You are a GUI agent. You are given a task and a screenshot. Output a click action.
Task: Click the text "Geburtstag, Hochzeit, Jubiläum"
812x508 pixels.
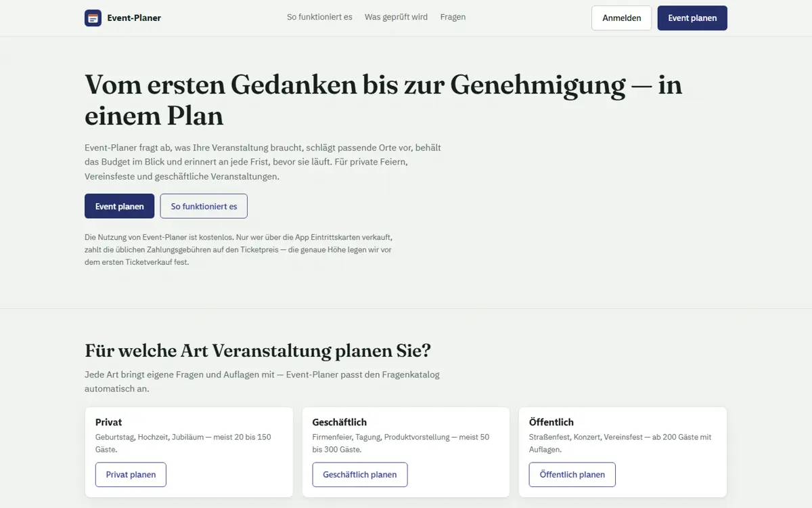(x=148, y=437)
